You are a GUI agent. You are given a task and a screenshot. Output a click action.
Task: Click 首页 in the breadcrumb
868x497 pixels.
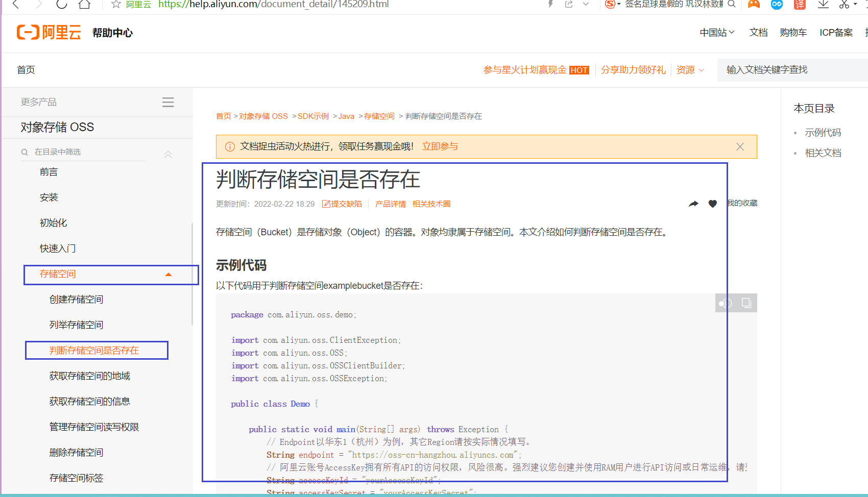(224, 116)
